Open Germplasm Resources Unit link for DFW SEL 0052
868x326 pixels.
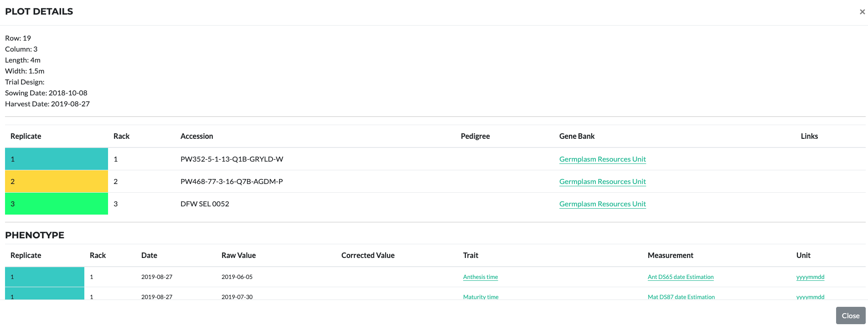tap(602, 204)
